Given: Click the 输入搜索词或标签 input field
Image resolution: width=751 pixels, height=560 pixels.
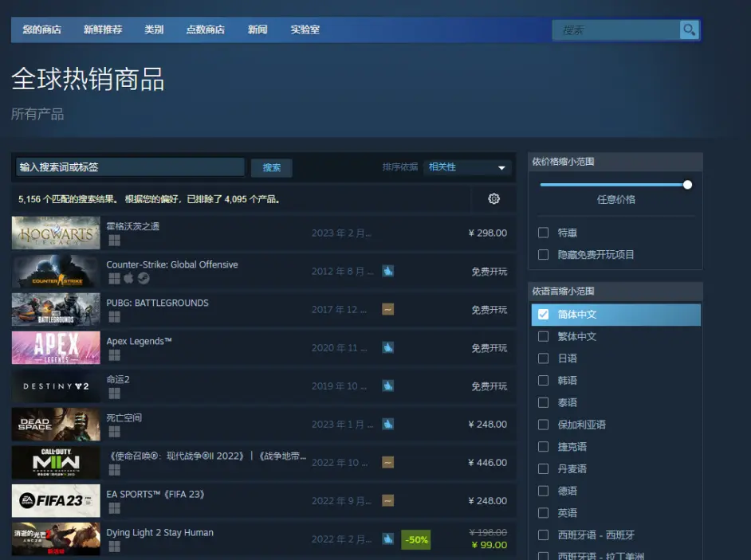Looking at the screenshot, I should pos(128,167).
